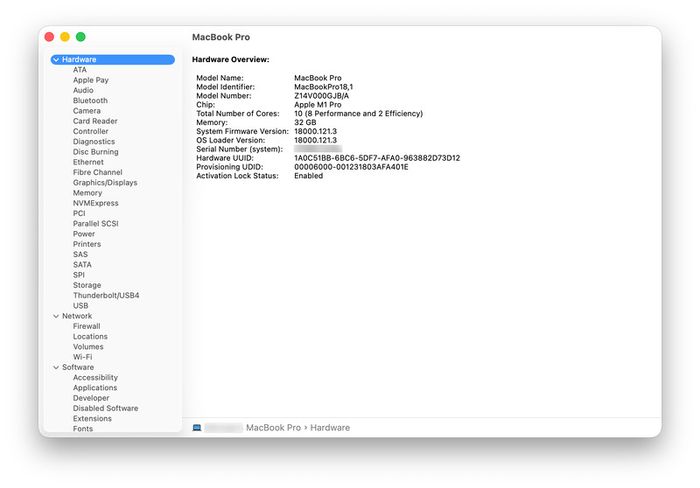Click the green full-screen window button
The image size is (700, 488).
pos(80,37)
